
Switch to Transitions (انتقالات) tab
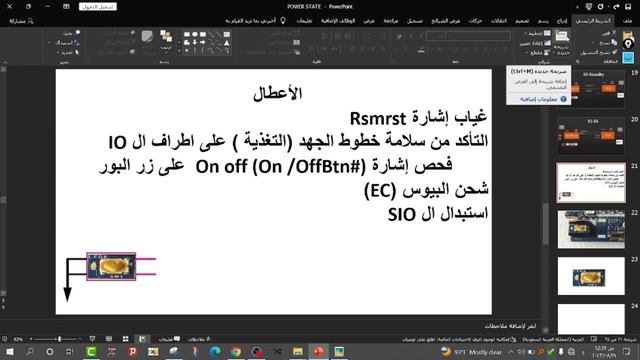(498, 21)
